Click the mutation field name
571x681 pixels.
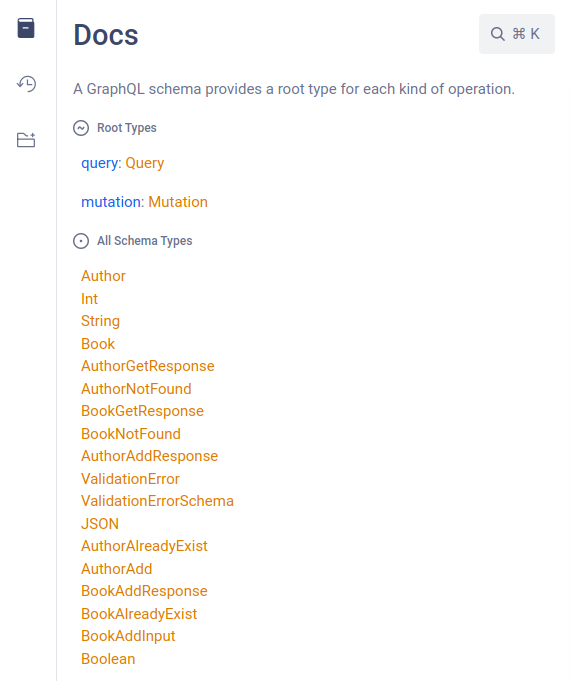(111, 202)
